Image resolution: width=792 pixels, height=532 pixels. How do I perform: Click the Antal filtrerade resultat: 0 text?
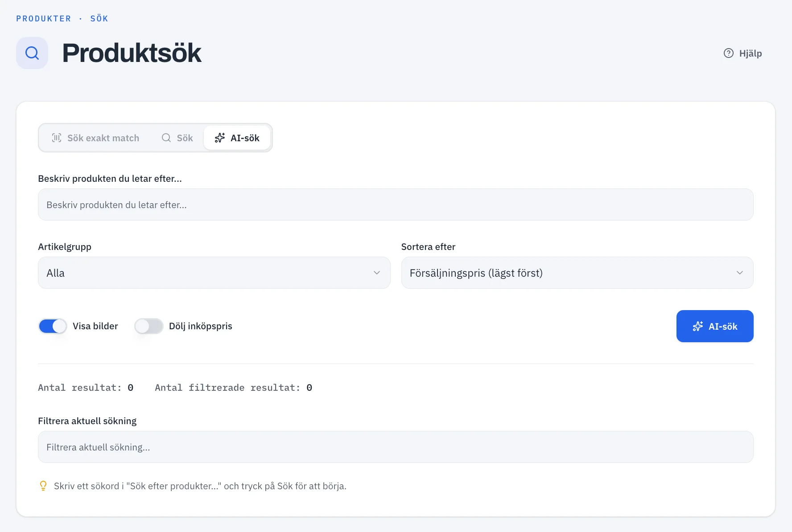point(233,388)
